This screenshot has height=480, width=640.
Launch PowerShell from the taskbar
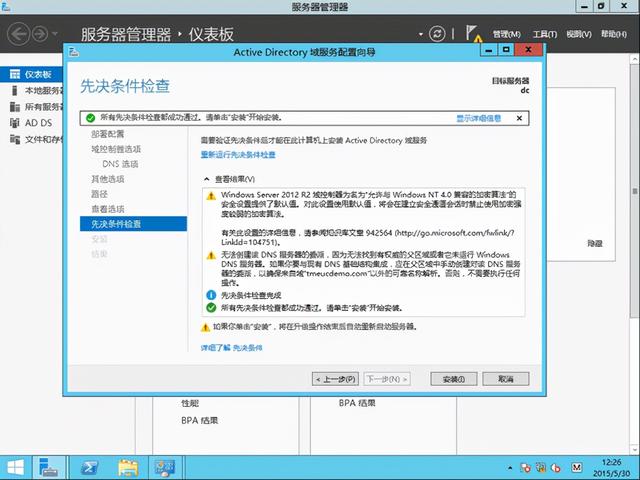[89, 468]
